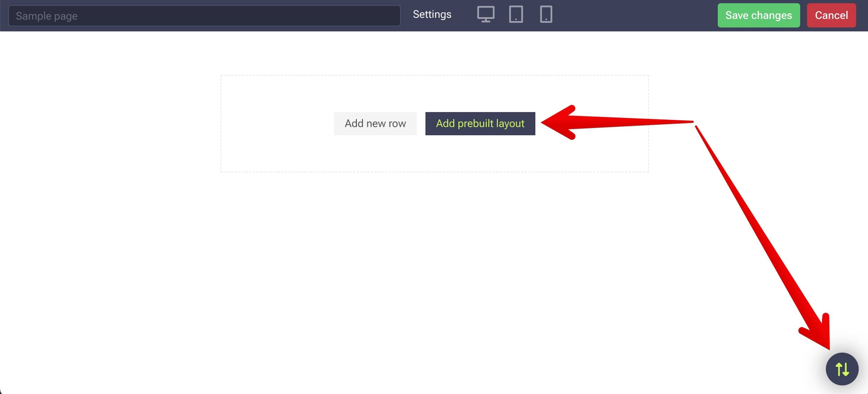
Task: Add a prebuilt layout
Action: pos(480,123)
